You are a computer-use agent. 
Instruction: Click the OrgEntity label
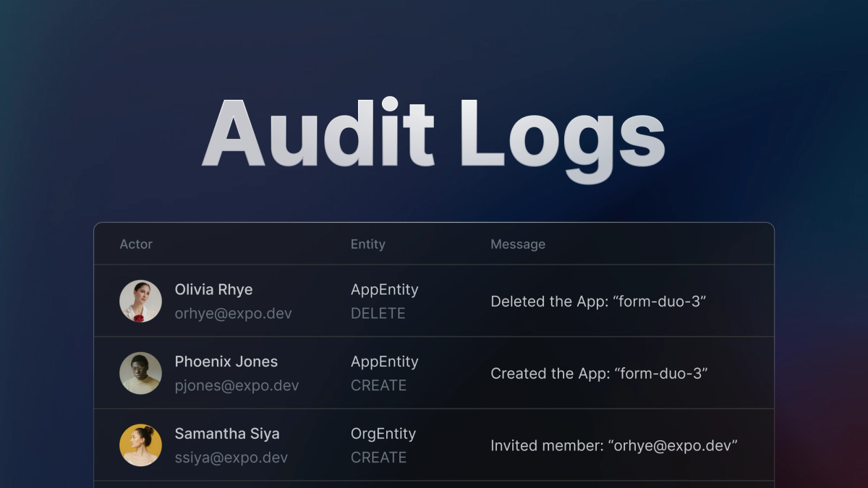pos(383,434)
